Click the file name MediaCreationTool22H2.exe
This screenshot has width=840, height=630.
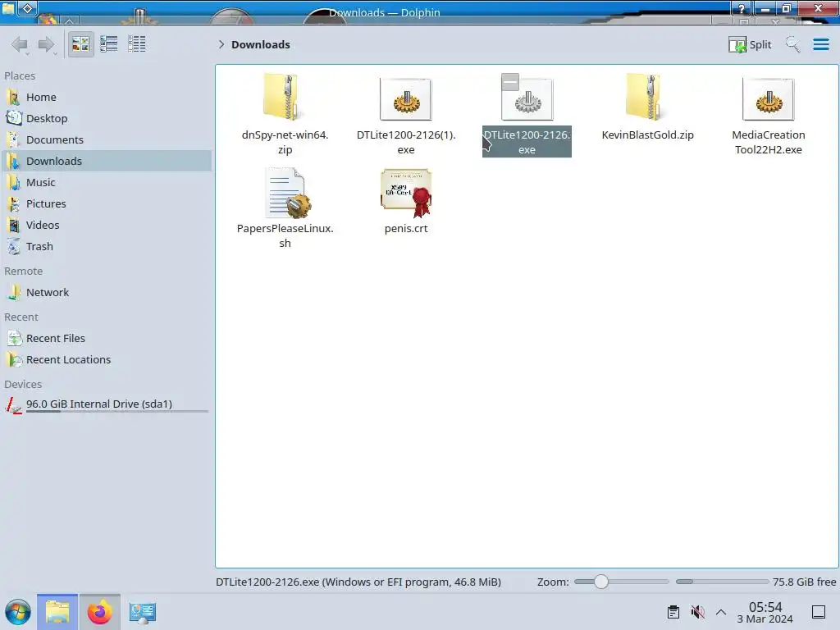[768, 142]
